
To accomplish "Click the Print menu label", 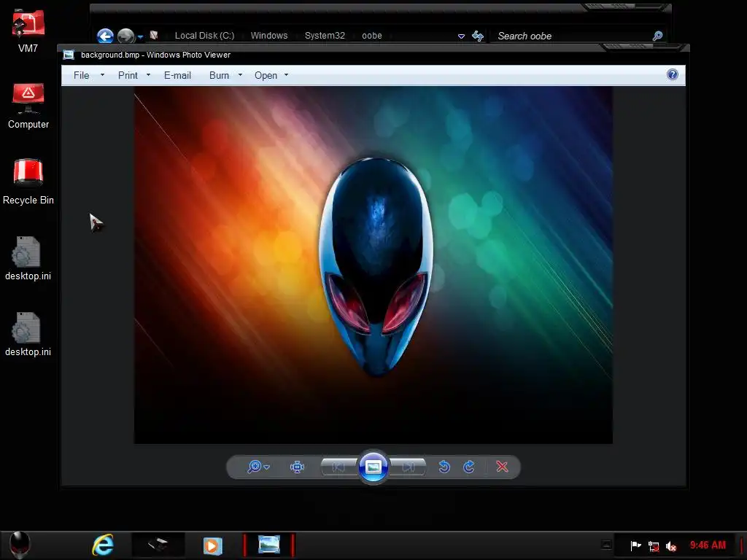I will (128, 75).
